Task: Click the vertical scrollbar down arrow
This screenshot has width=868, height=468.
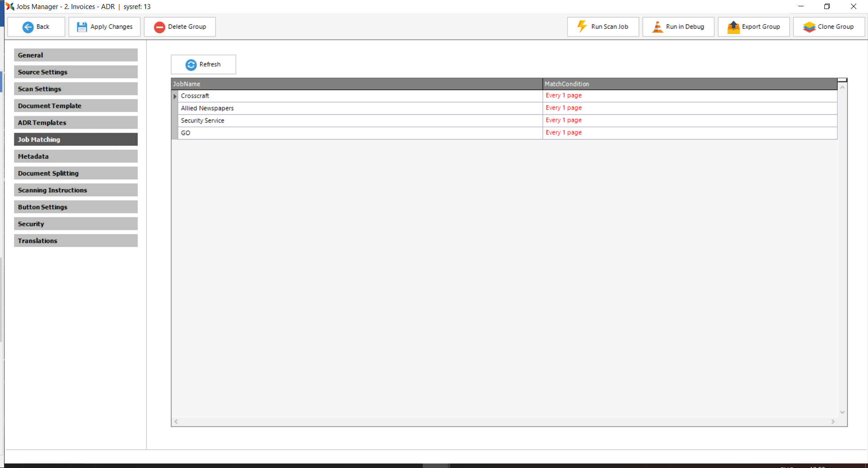Action: point(842,412)
